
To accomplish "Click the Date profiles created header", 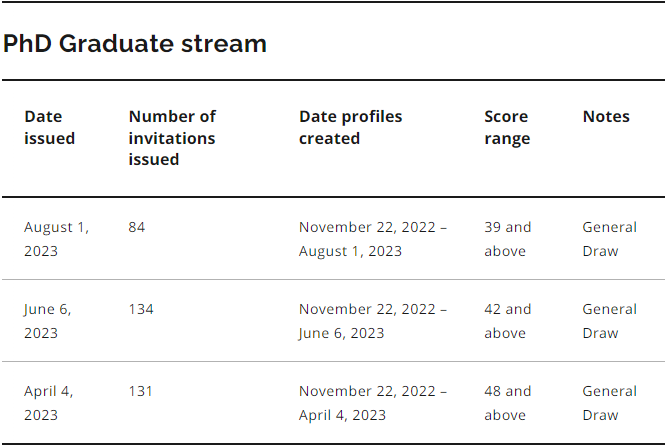I will [x=350, y=127].
